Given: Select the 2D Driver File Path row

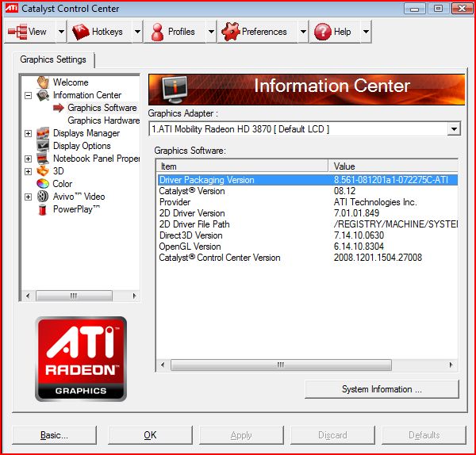Looking at the screenshot, I should pyautogui.click(x=308, y=224).
